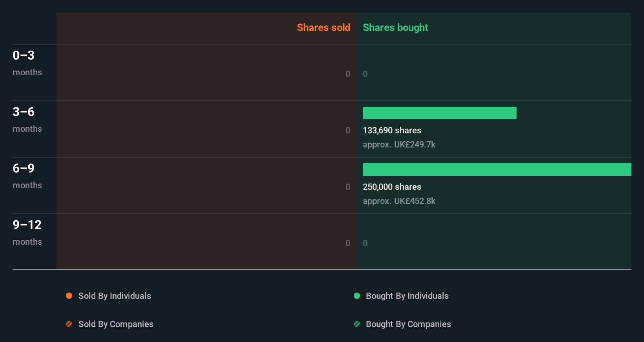
Task: Click the striped Bought By Companies legend icon
Action: click(357, 324)
